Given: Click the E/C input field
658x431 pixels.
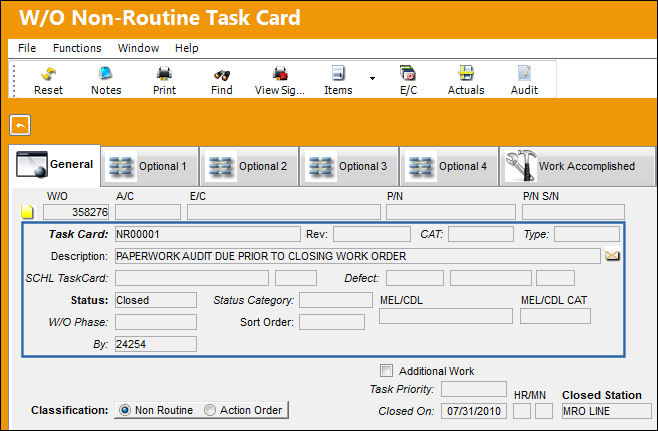Looking at the screenshot, I should pos(284,212).
